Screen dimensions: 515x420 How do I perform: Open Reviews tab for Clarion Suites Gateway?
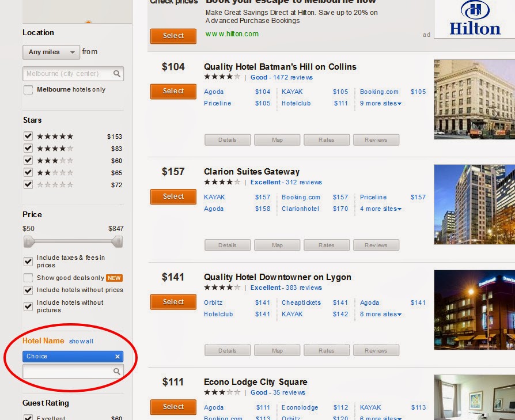pyautogui.click(x=376, y=245)
